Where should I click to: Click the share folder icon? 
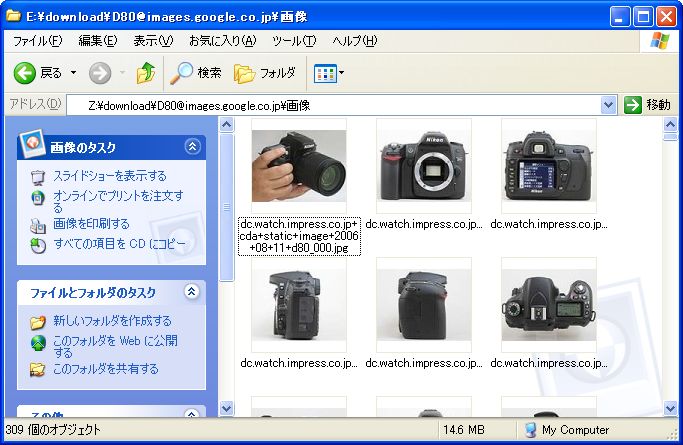pyautogui.click(x=38, y=370)
